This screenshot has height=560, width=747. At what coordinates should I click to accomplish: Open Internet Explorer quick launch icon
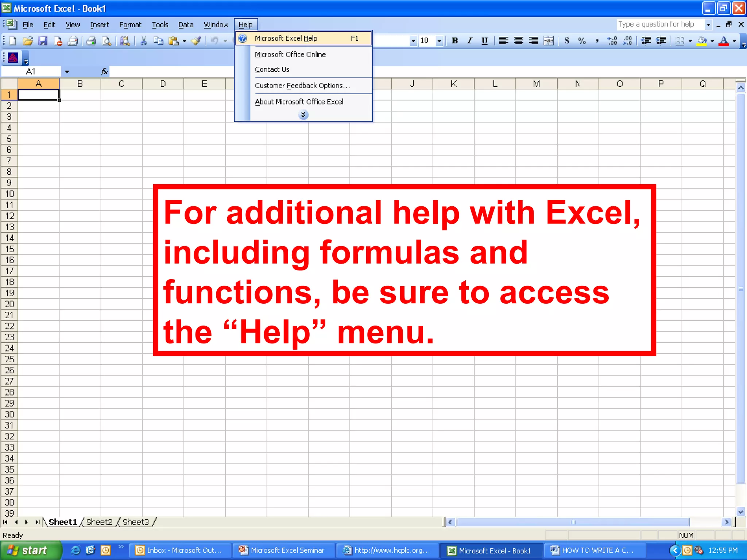click(x=76, y=550)
